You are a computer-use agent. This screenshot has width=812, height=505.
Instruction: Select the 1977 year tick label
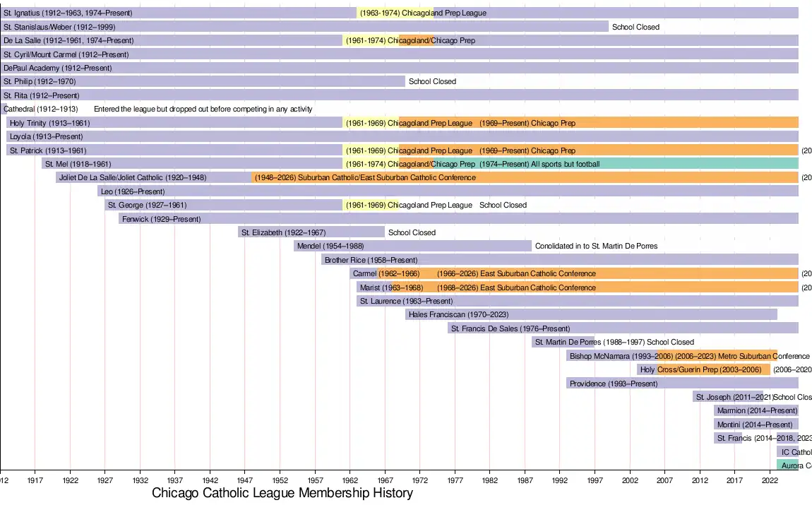coord(455,480)
